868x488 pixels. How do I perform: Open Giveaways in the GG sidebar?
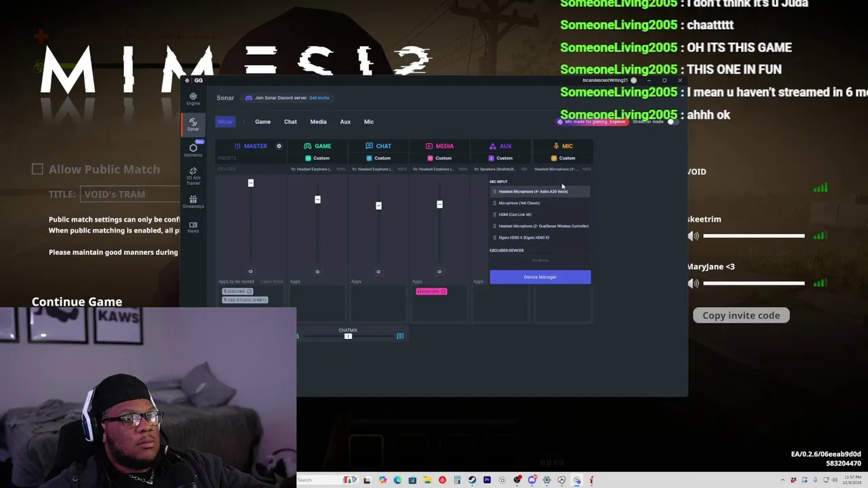point(193,202)
